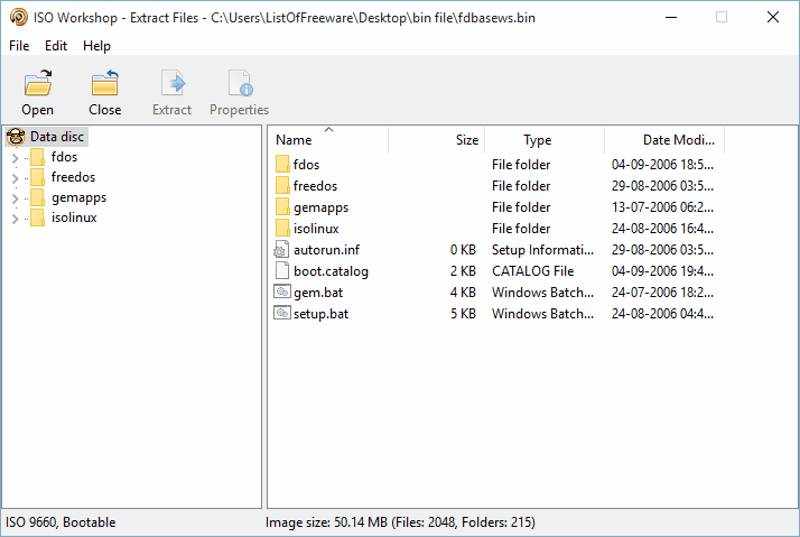Open the File menu
Image resolution: width=800 pixels, height=537 pixels.
[19, 46]
